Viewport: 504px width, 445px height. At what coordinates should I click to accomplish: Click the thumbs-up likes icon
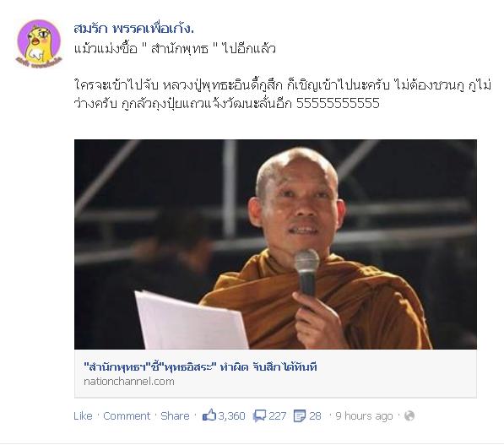click(209, 415)
